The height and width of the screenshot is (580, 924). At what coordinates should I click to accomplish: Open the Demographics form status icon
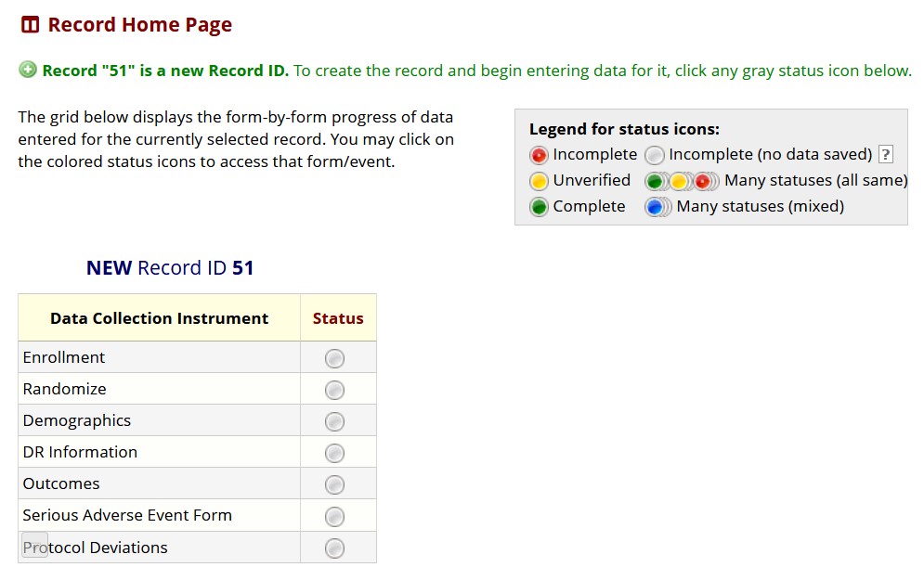(x=335, y=421)
